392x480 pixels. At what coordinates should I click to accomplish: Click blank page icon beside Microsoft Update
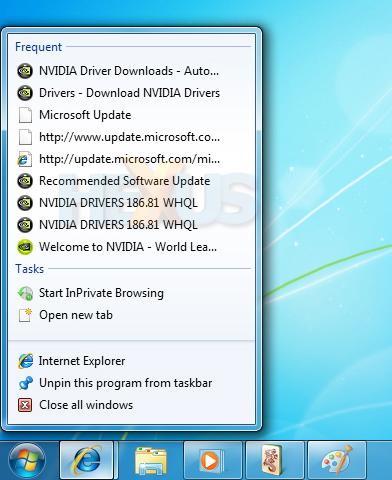(x=25, y=115)
